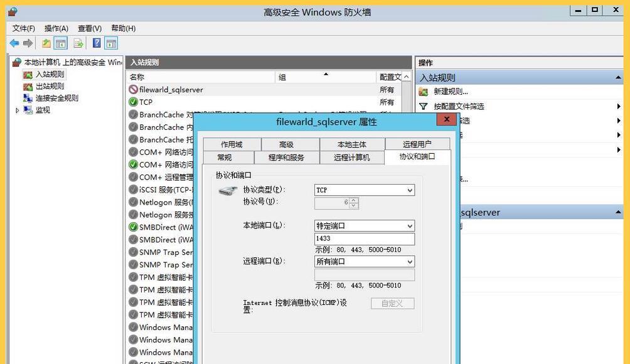The image size is (630, 364).
Task: Switch to the 作用域 tab
Action: pos(232,144)
